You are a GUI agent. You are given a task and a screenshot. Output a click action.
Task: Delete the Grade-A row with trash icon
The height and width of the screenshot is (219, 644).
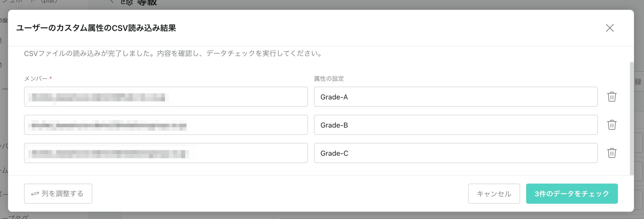(x=611, y=97)
